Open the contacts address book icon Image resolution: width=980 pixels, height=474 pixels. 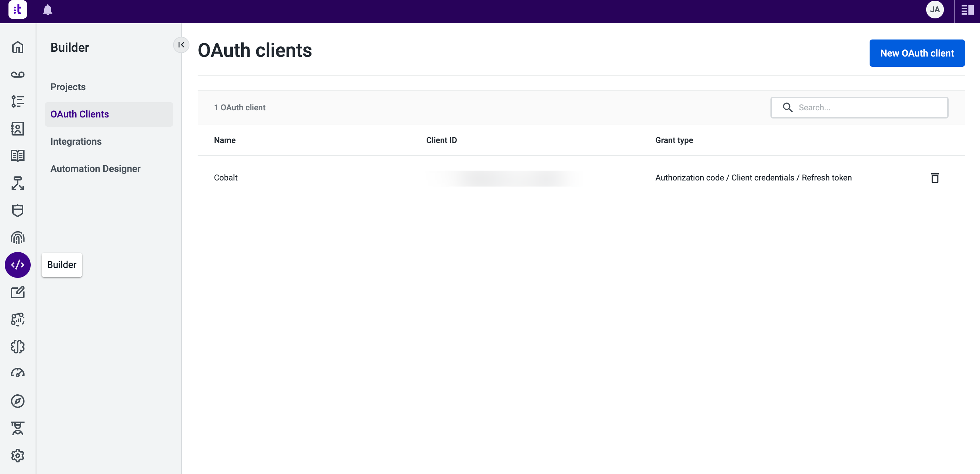[x=17, y=128]
